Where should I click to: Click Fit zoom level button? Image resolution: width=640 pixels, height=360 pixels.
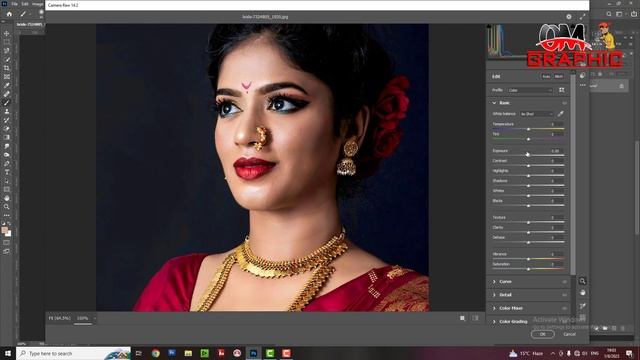tap(60, 318)
